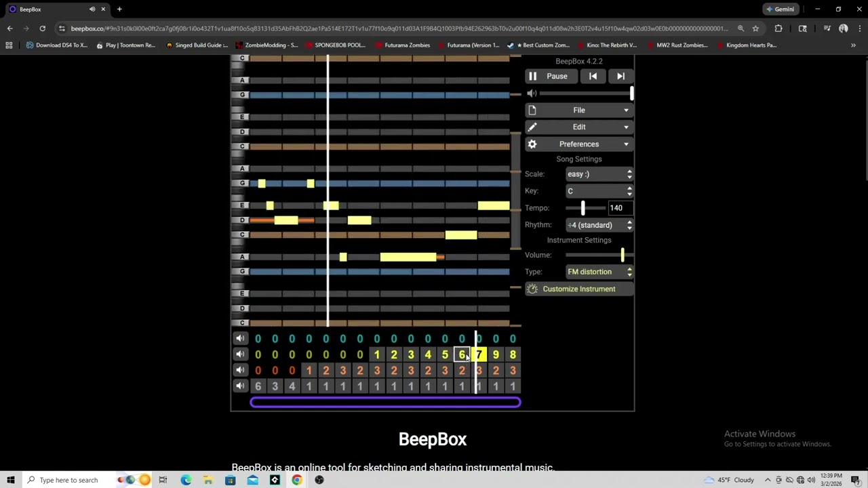This screenshot has width=868, height=488.
Task: Expand the Rhythm dropdown
Action: pyautogui.click(x=599, y=225)
